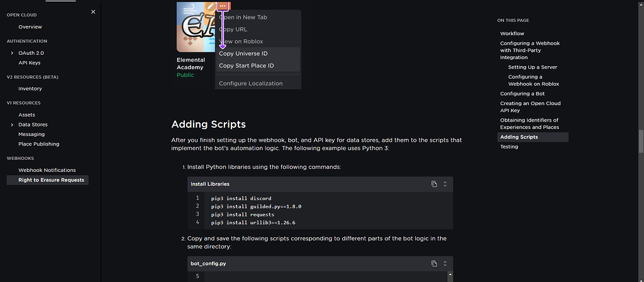
Task: Copy the bot_config.py code block
Action: coord(434,263)
